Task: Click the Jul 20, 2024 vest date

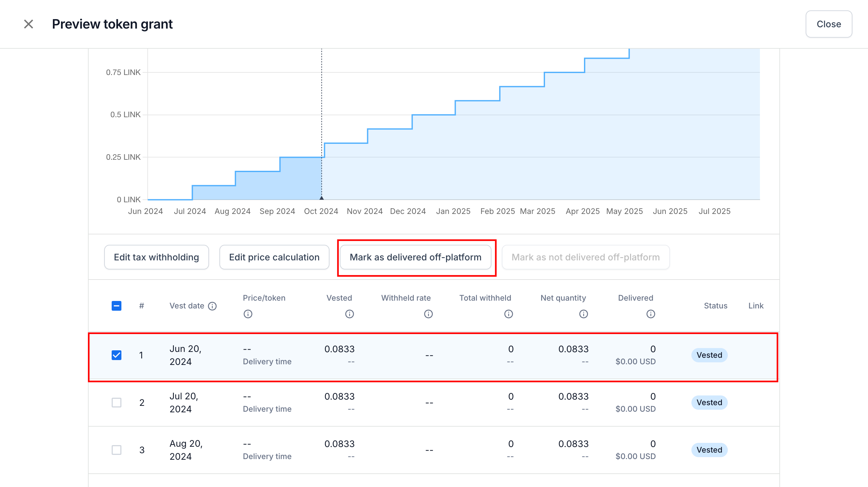Action: pyautogui.click(x=184, y=403)
